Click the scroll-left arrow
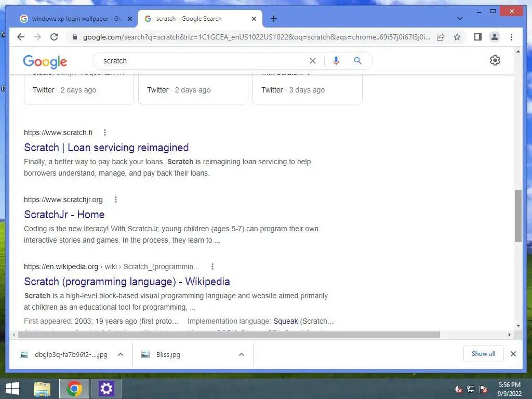 [14, 335]
